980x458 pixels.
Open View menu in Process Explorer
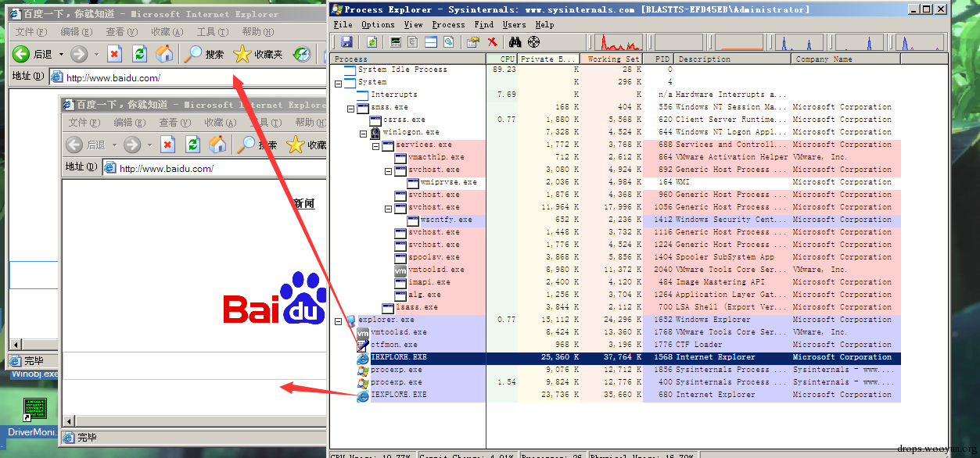click(415, 24)
